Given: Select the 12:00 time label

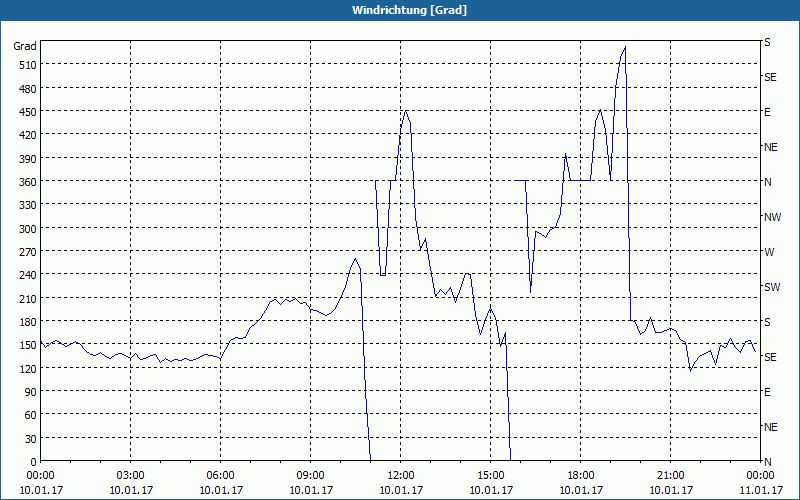Looking at the screenshot, I should click(401, 476).
